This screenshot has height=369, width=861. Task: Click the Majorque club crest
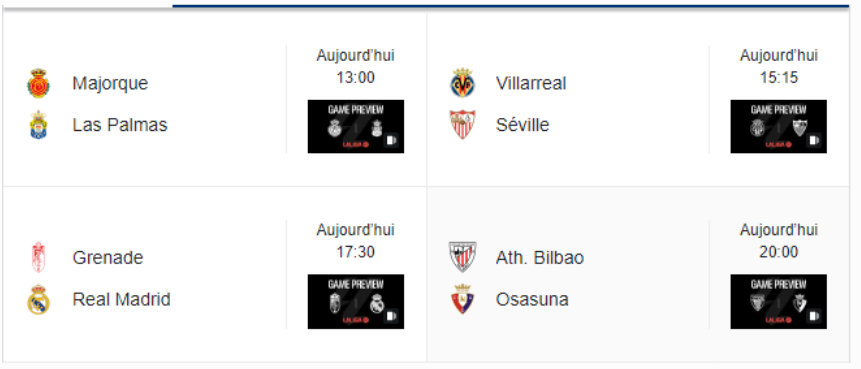click(38, 83)
